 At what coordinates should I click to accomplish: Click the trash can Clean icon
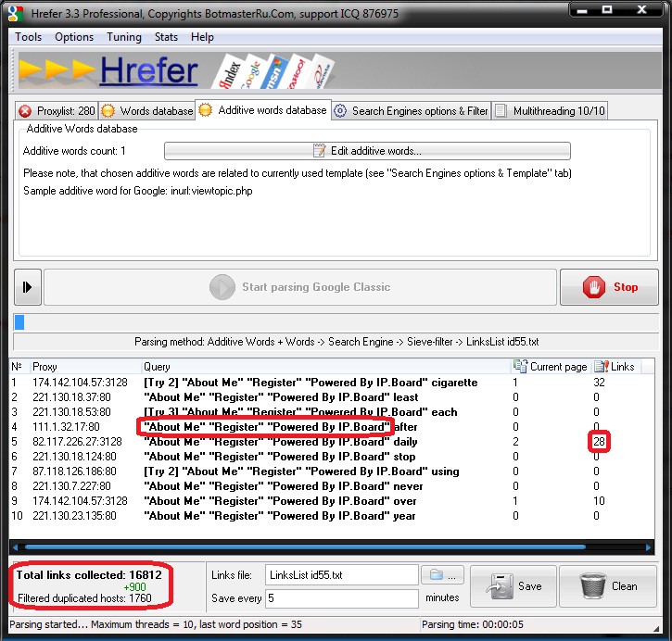coord(593,585)
